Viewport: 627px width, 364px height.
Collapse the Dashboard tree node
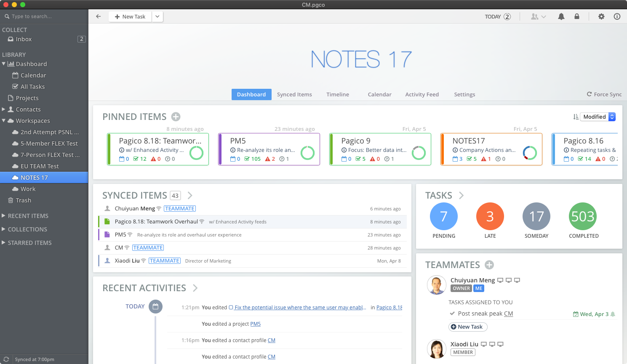4,64
